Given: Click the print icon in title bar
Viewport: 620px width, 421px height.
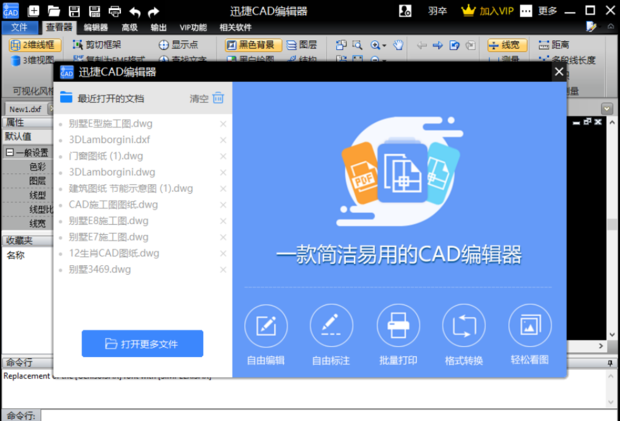Looking at the screenshot, I should click(x=115, y=11).
